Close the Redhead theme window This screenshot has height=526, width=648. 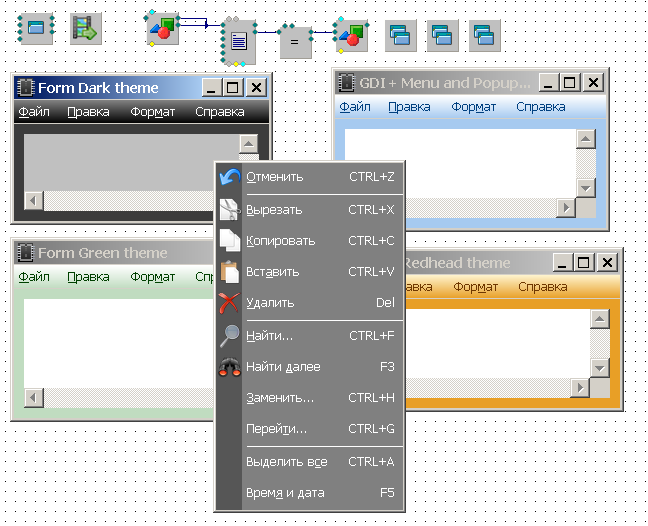tap(607, 262)
